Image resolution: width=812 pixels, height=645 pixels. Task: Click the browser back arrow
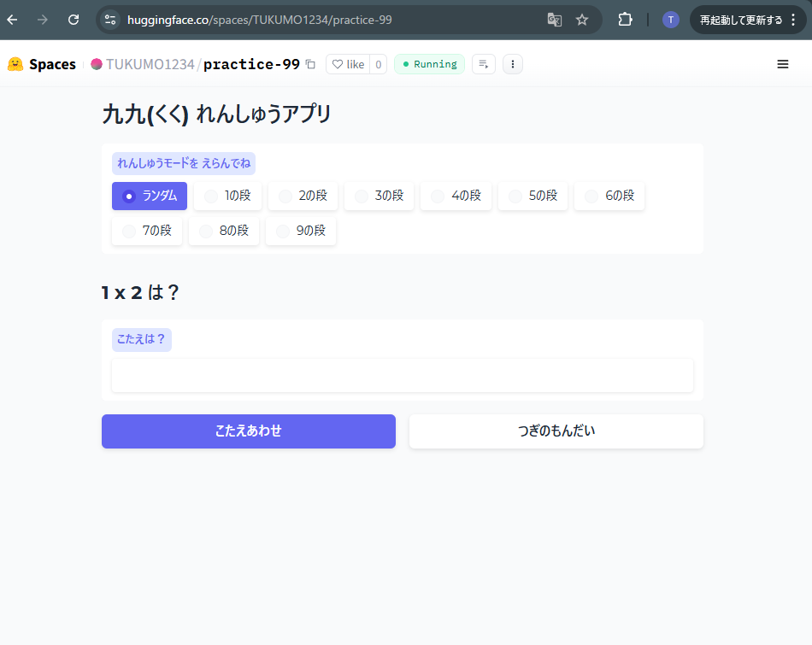[x=13, y=19]
